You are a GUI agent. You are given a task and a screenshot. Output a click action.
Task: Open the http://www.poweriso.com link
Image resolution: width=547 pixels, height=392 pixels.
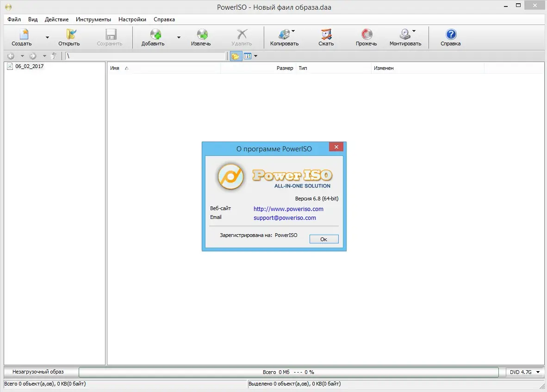tap(288, 209)
